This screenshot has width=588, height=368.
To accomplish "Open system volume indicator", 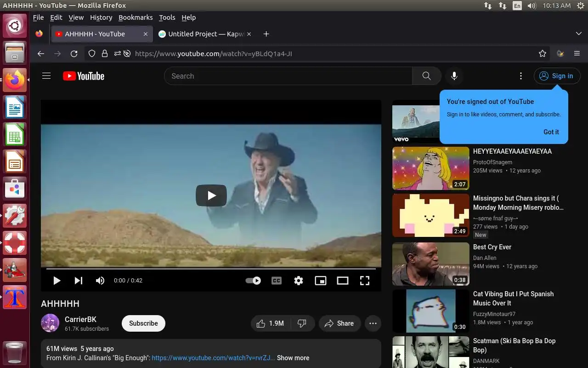I will 532,6.
